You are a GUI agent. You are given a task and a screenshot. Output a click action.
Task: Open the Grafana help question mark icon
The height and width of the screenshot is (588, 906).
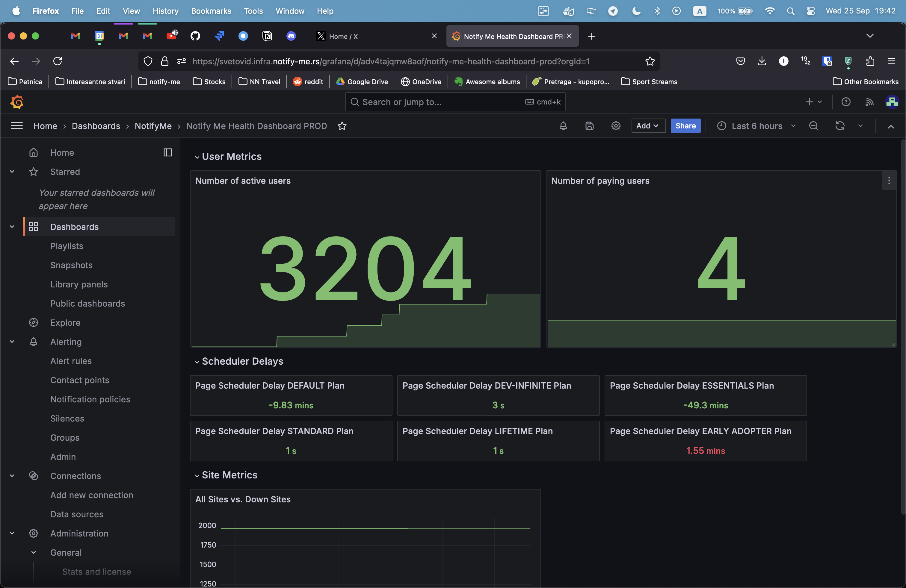pos(845,102)
